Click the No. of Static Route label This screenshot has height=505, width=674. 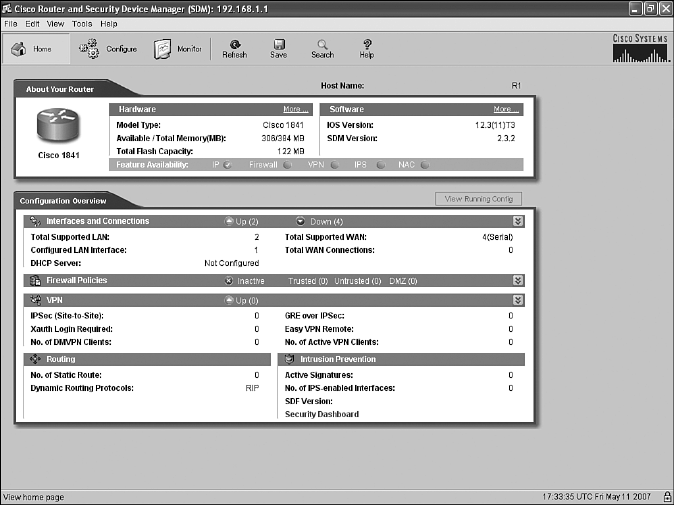pos(66,375)
